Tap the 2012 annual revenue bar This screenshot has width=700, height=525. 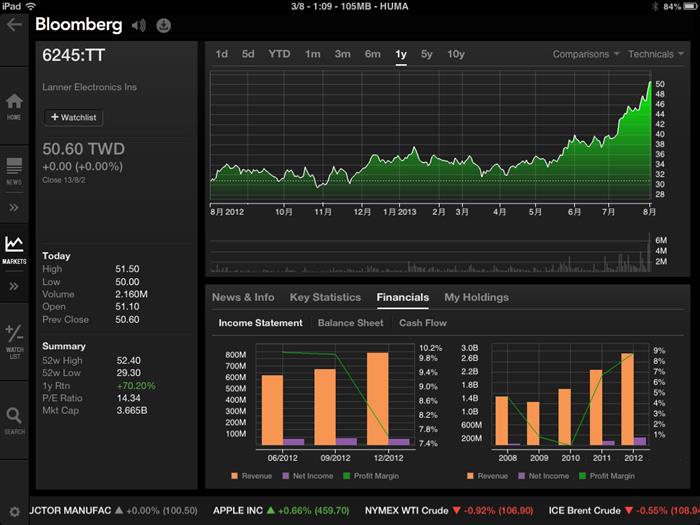click(628, 399)
